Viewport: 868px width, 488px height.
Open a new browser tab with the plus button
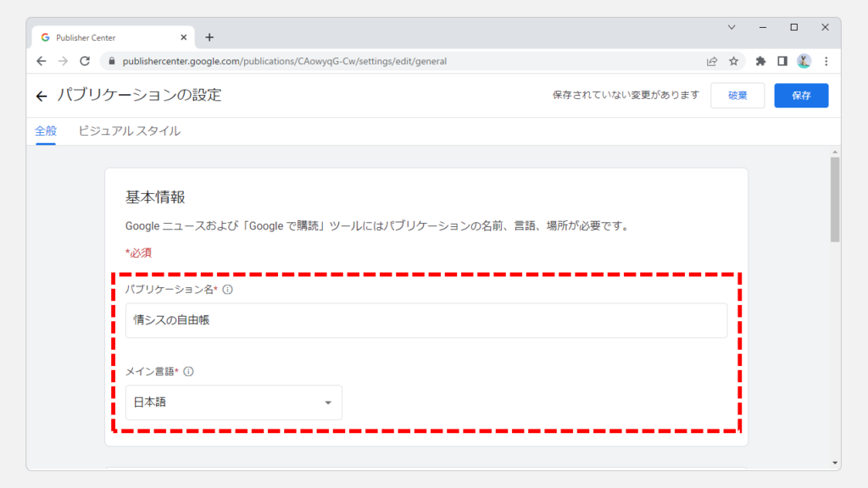pos(209,37)
